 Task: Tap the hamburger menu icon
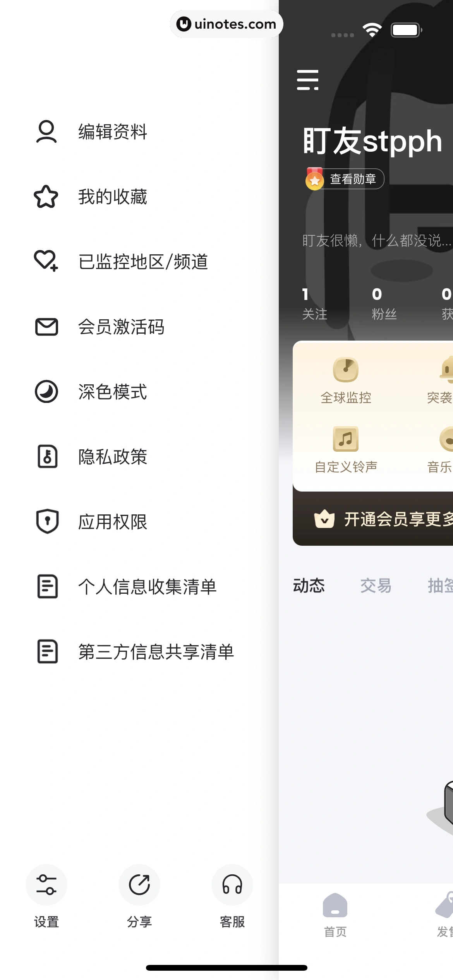[307, 80]
